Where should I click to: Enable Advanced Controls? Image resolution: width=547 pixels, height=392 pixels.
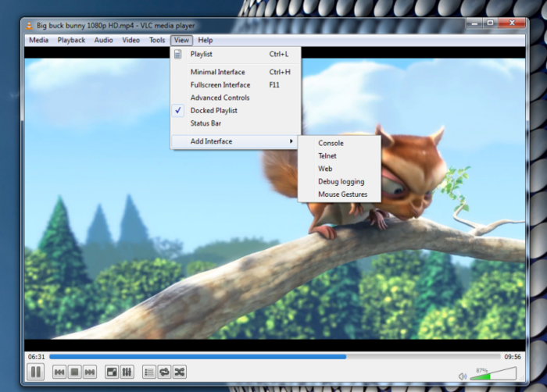tap(236, 98)
